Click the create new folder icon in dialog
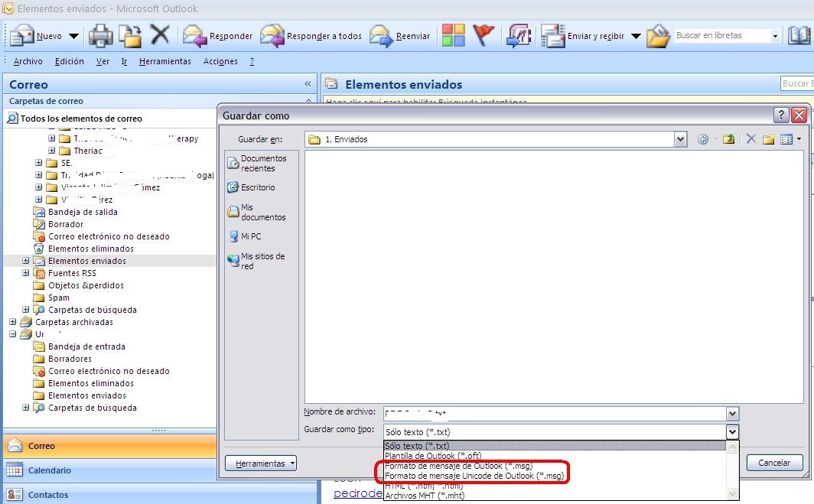Viewport: 814px width, 504px height. point(768,139)
